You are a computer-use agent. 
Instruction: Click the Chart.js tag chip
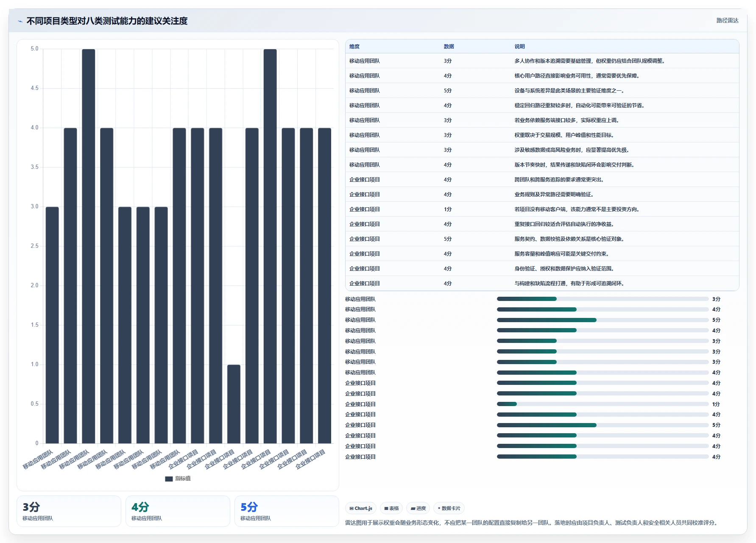(x=361, y=508)
